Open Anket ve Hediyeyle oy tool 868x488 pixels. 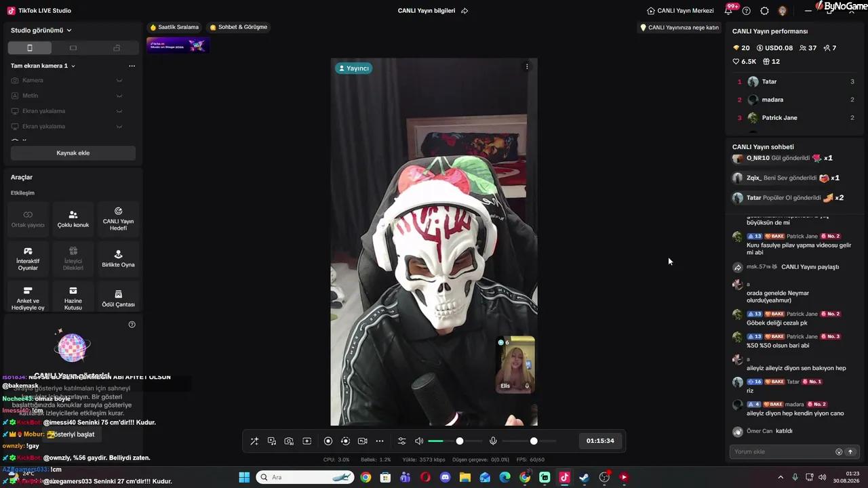click(x=28, y=298)
